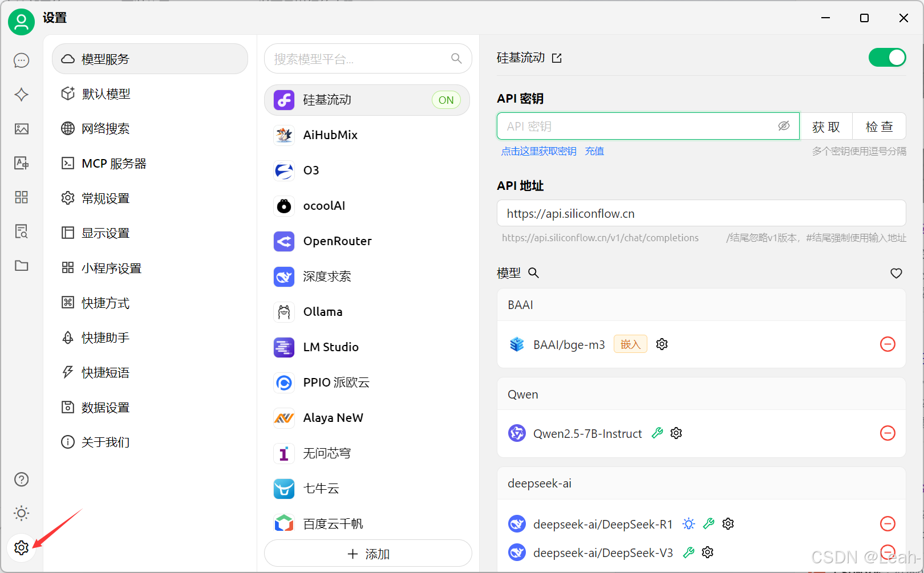Click the 检查 button to verify API key
Image resolution: width=924 pixels, height=573 pixels.
coord(878,126)
